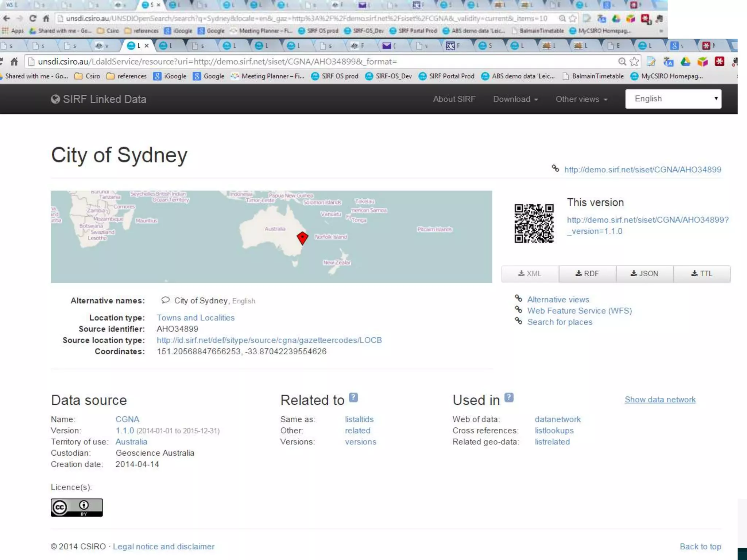Close the active L tab in front window
Screen dimensions: 747x560
pyautogui.click(x=147, y=46)
